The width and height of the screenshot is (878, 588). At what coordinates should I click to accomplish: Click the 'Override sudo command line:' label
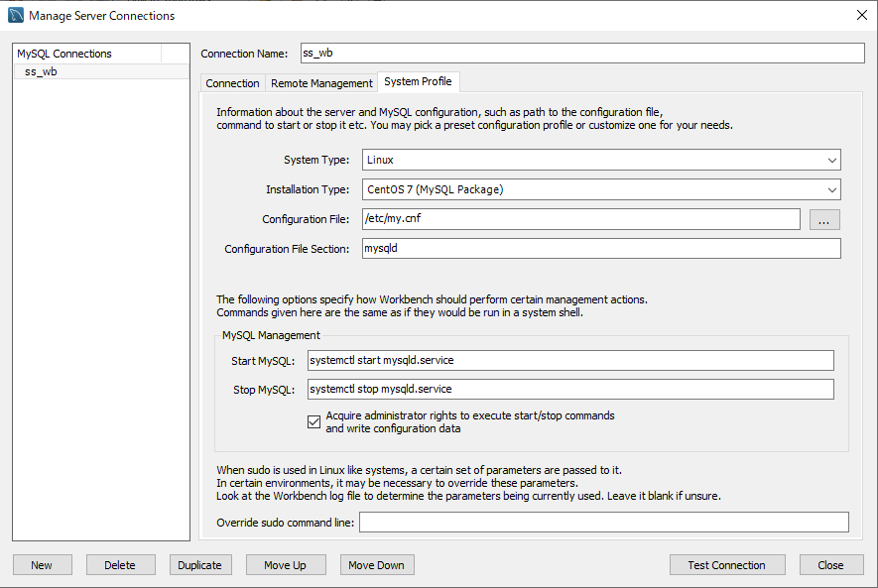point(286,523)
